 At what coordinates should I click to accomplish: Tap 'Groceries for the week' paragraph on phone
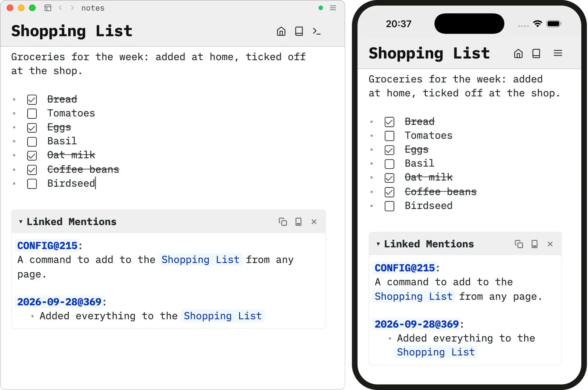coord(465,86)
